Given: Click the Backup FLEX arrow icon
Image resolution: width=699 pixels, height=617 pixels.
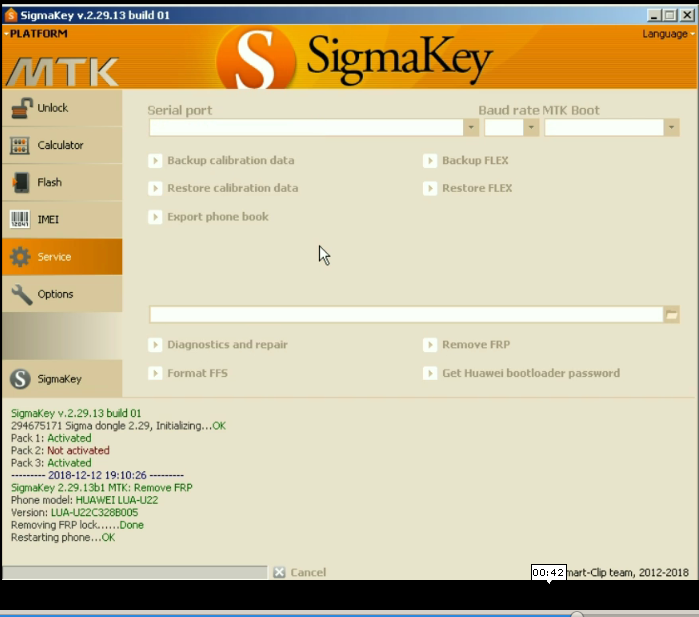Looking at the screenshot, I should (x=430, y=160).
